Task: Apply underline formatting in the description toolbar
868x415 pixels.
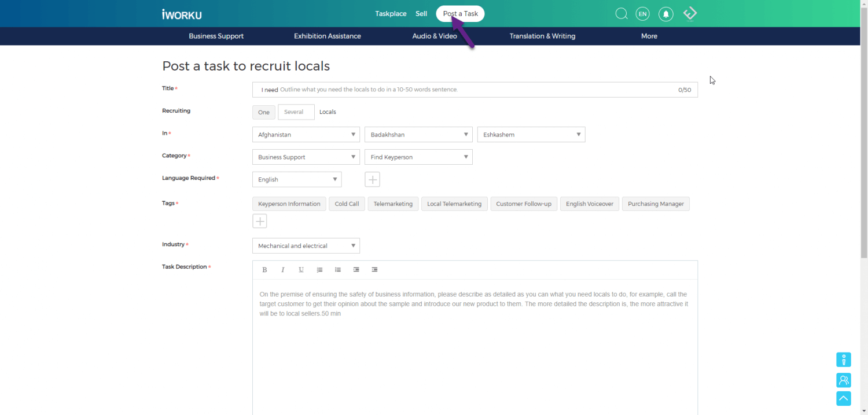Action: [301, 269]
